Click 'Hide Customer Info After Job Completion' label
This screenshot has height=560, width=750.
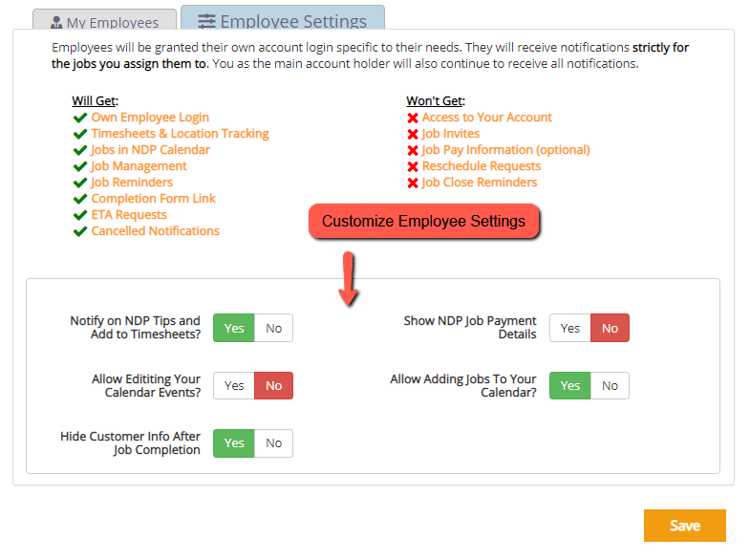[x=130, y=443]
